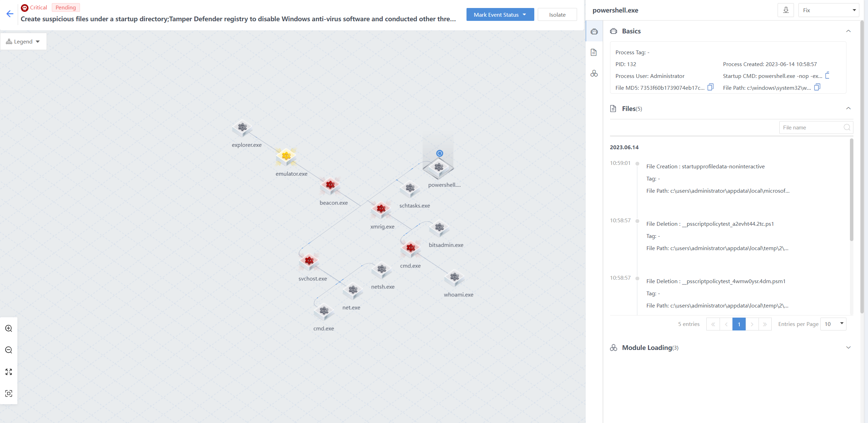Open the Legend dropdown
The image size is (868, 423).
point(23,41)
